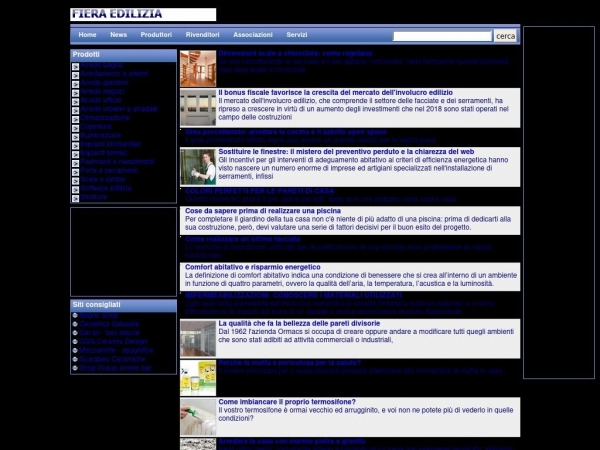Click the arrow icon beside Coperture
The width and height of the screenshot is (600, 450).
point(75,128)
